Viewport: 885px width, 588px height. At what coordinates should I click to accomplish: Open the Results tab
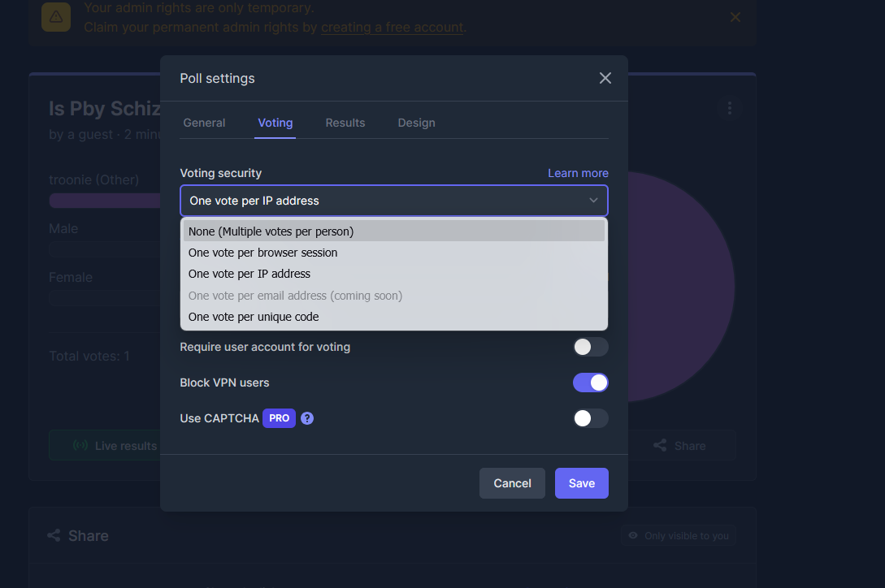(345, 123)
